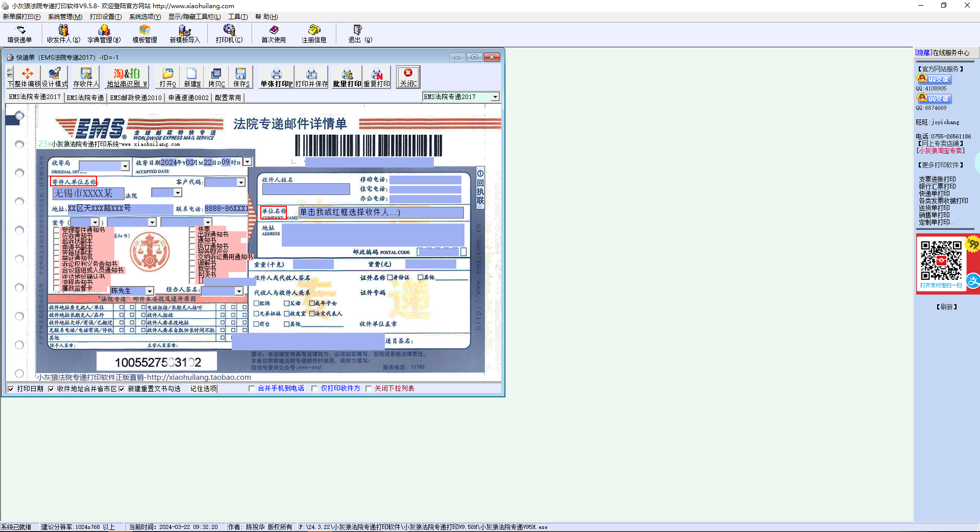
Task: Open 小灰狼淘宝专卖 store link
Action: click(x=941, y=151)
